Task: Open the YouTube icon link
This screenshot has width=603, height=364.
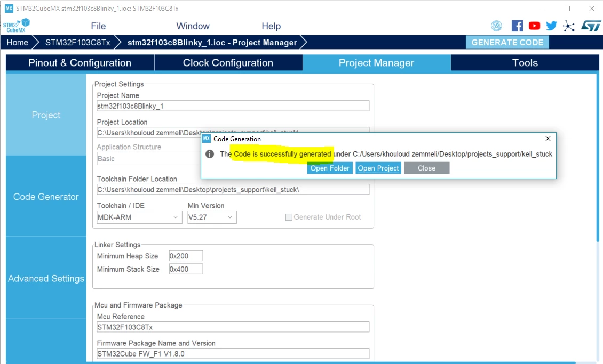Action: tap(534, 26)
